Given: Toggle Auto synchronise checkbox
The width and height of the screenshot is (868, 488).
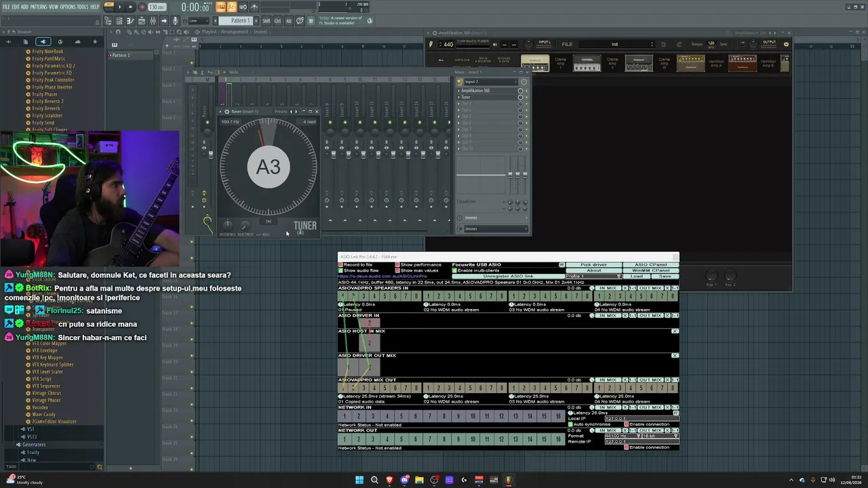Looking at the screenshot, I should coord(570,424).
